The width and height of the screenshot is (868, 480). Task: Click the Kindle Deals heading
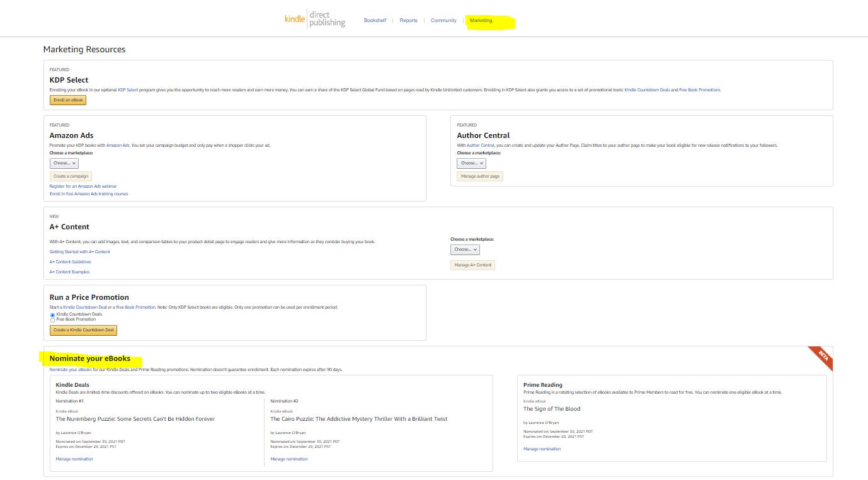pyautogui.click(x=72, y=385)
